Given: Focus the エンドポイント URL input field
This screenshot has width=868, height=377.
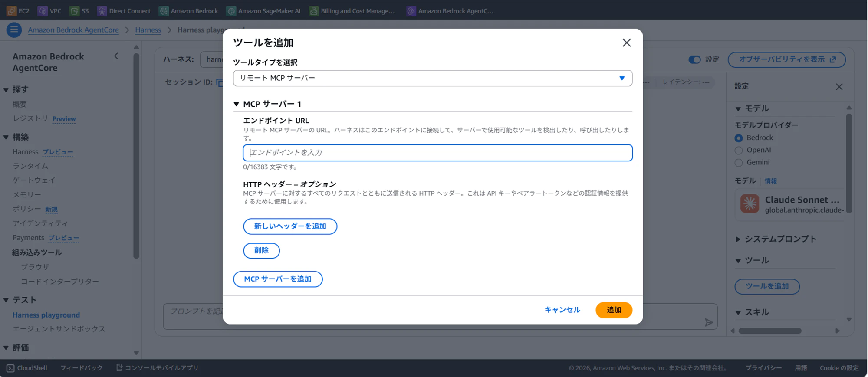Looking at the screenshot, I should pyautogui.click(x=437, y=153).
